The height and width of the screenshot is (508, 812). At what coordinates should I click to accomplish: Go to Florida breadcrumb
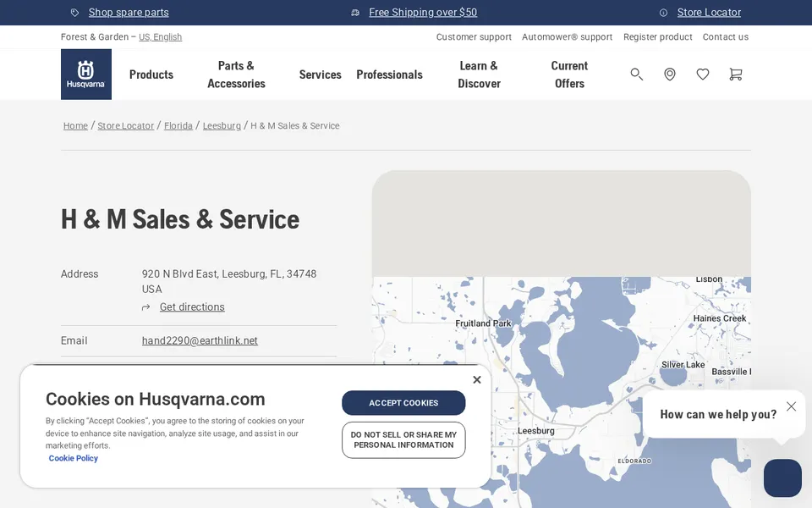click(178, 125)
